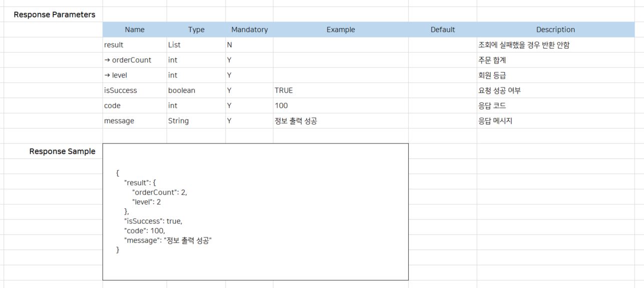The height and width of the screenshot is (288, 644).
Task: Select the orderCount parameter name cell
Action: (x=134, y=60)
